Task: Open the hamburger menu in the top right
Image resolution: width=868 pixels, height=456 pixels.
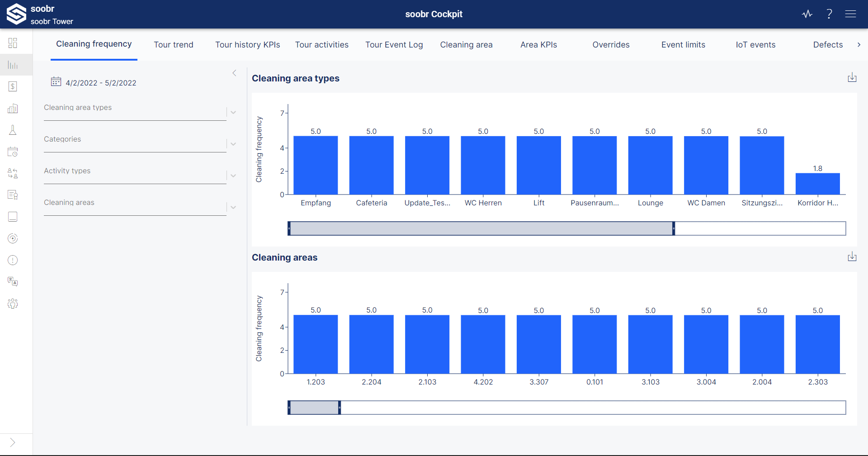Action: [851, 14]
